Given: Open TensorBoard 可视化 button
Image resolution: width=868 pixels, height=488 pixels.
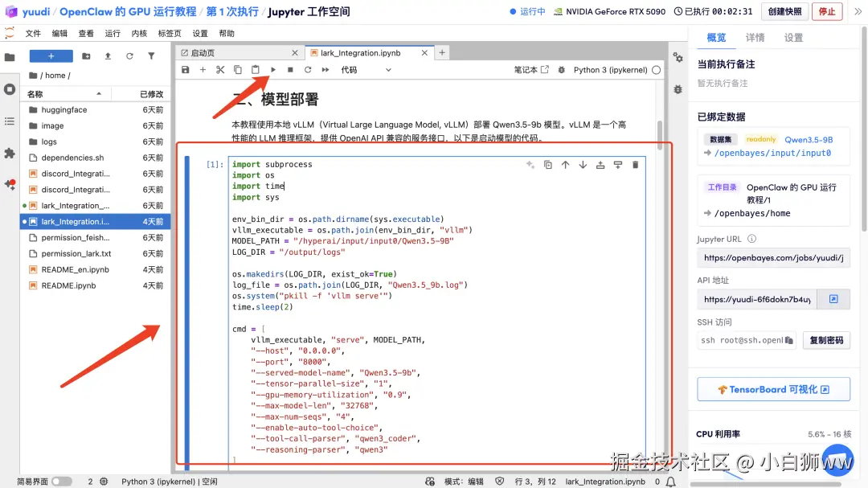Looking at the screenshot, I should tap(773, 389).
